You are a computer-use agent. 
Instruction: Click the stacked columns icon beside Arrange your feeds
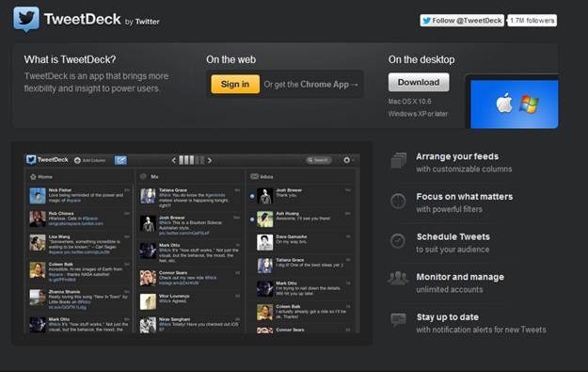click(398, 161)
